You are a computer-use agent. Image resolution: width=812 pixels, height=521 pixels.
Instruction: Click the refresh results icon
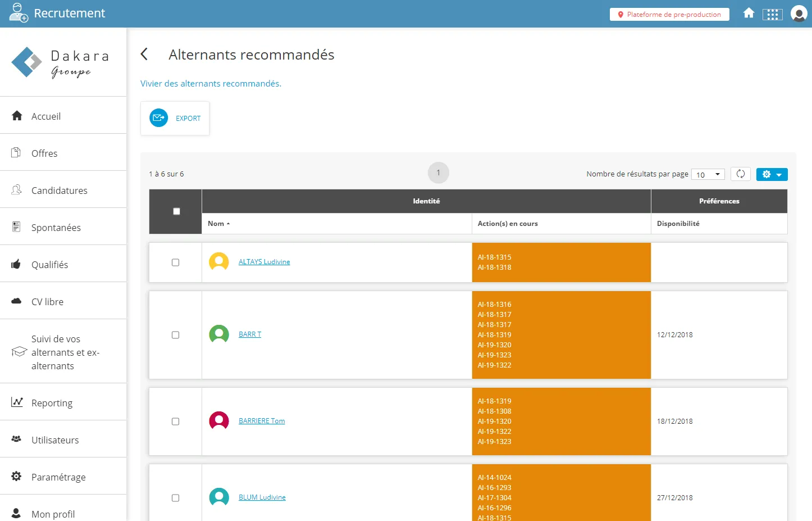pos(740,174)
